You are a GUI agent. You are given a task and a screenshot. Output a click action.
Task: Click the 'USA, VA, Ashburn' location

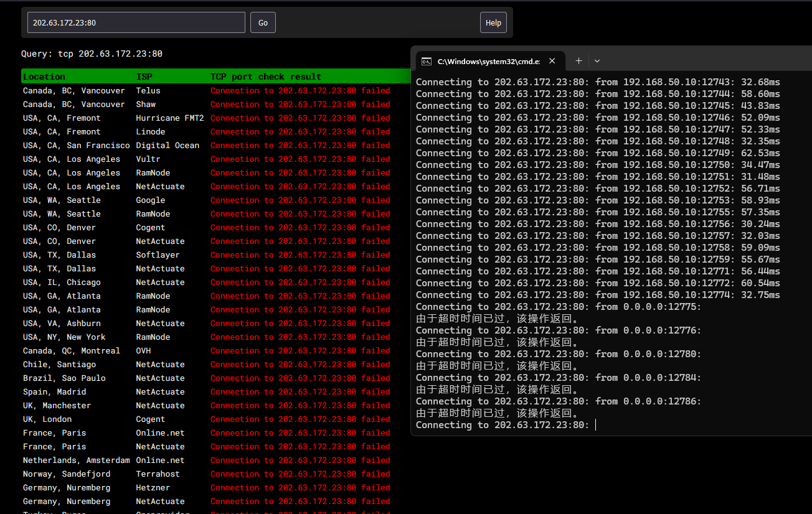pyautogui.click(x=62, y=324)
